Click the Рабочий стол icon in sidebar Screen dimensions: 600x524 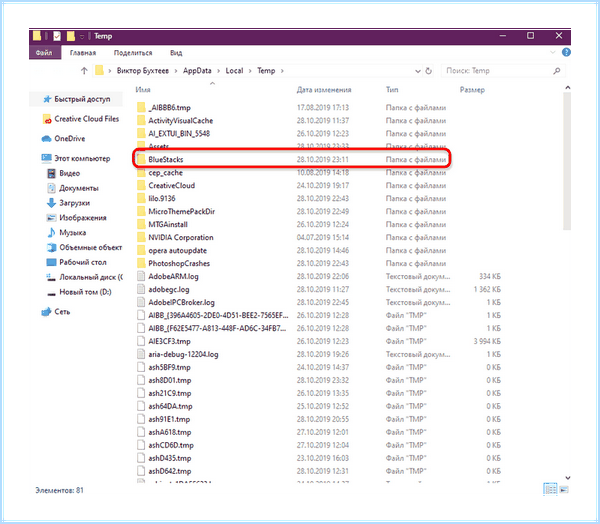[51, 262]
